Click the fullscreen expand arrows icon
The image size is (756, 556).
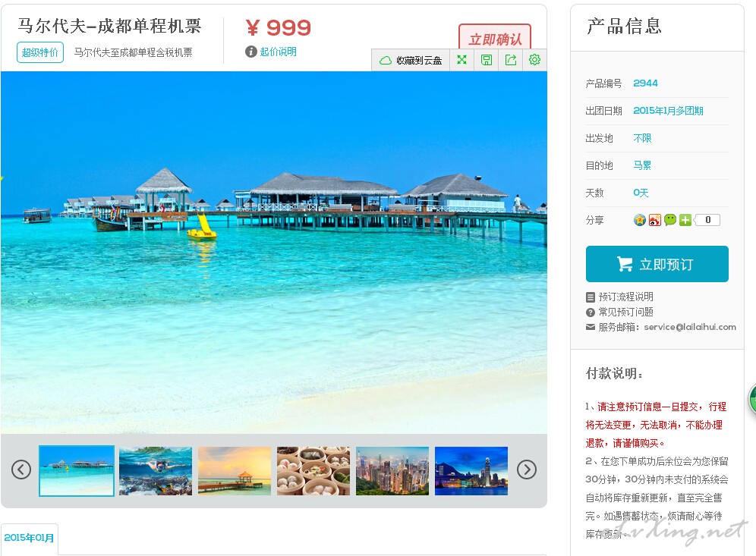click(x=462, y=60)
